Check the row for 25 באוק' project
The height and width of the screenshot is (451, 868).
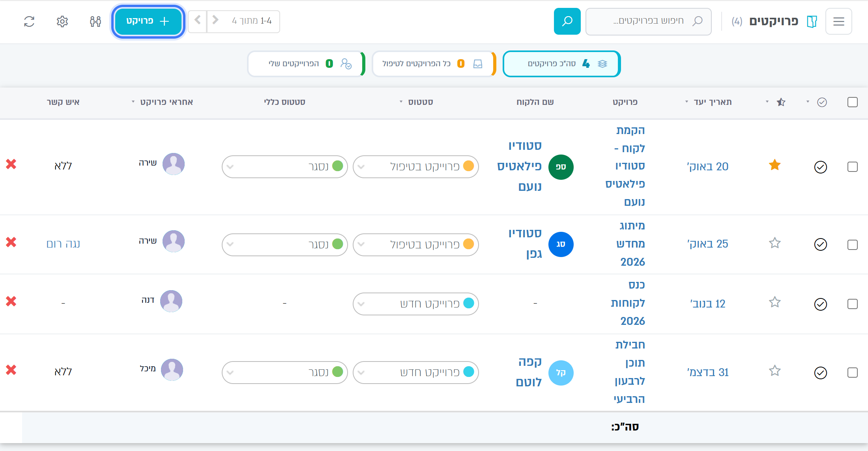(853, 245)
